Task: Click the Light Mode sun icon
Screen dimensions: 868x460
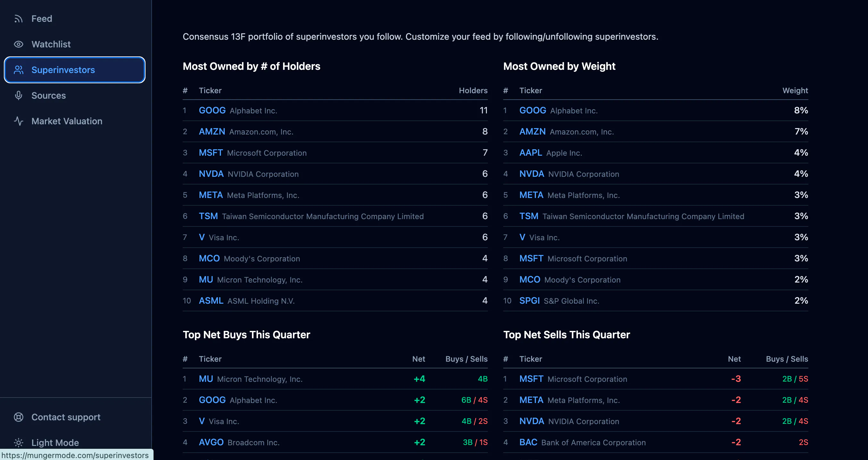Action: point(19,442)
